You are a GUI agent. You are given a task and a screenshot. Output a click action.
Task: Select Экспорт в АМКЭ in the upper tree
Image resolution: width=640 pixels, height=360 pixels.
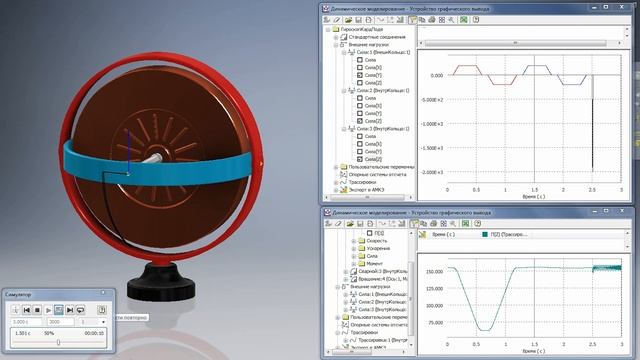[366, 190]
